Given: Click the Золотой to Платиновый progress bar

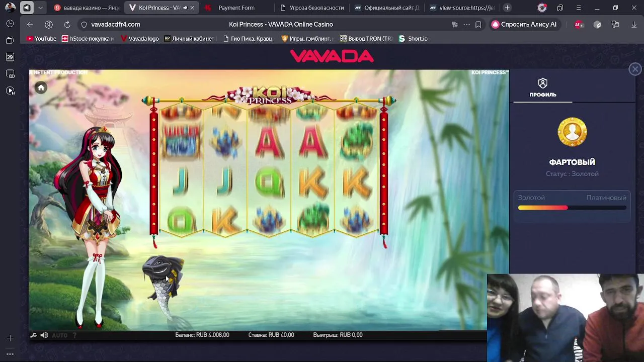Looking at the screenshot, I should pyautogui.click(x=572, y=208).
